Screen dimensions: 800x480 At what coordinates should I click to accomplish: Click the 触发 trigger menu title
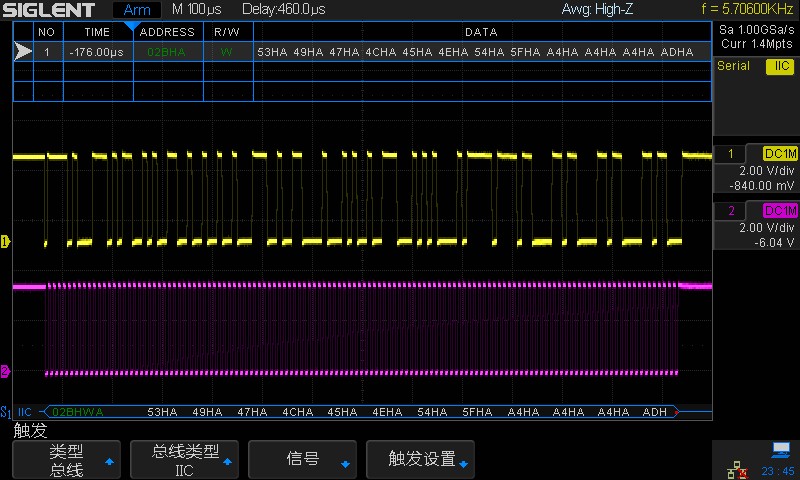(30, 430)
